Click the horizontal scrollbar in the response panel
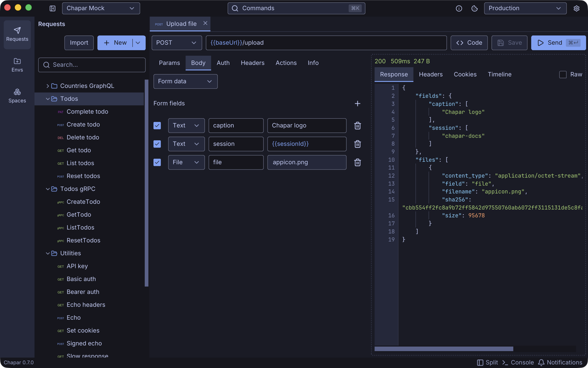Viewport: 588px width, 368px height. coord(444,349)
